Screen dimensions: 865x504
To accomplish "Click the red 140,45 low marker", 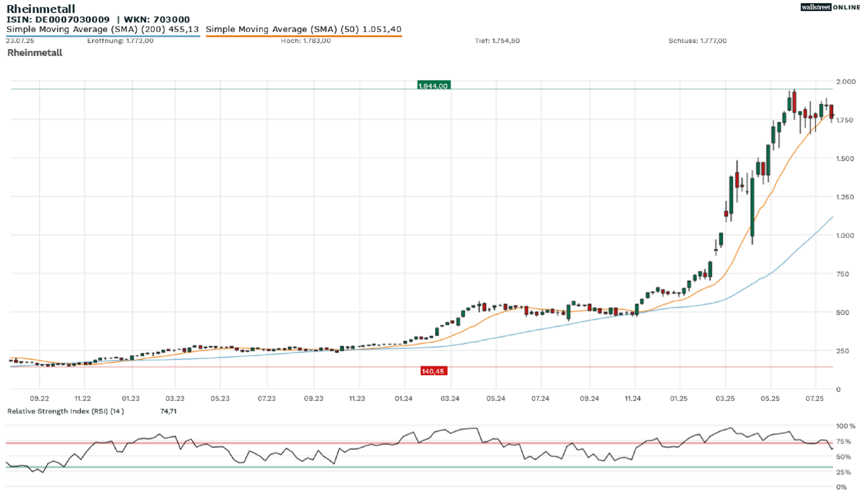I will [x=434, y=371].
